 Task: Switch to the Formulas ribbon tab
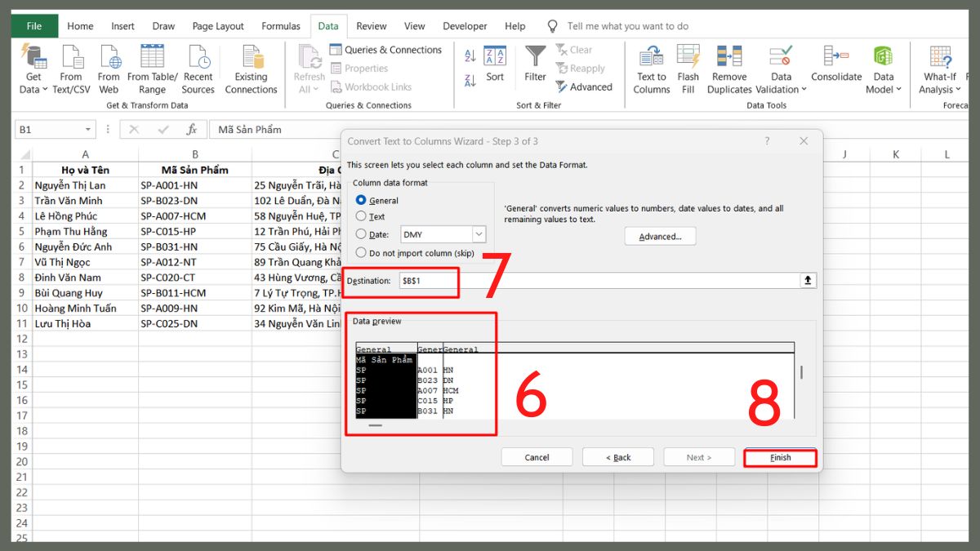coord(281,25)
